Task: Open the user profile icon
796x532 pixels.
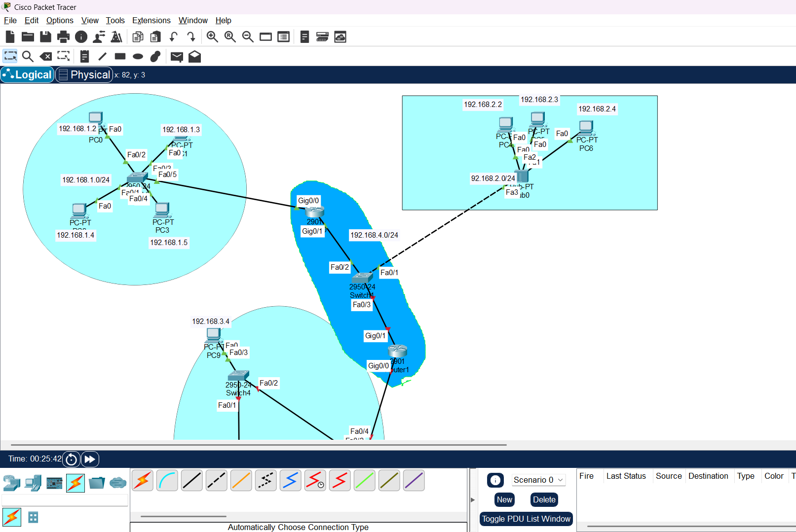Action: pyautogui.click(x=99, y=37)
